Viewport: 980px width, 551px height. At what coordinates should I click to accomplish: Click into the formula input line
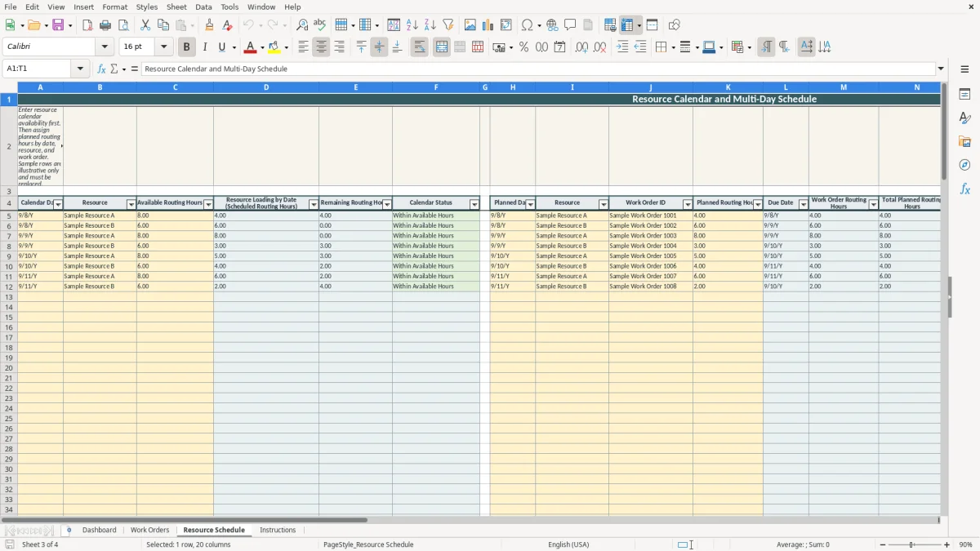537,69
